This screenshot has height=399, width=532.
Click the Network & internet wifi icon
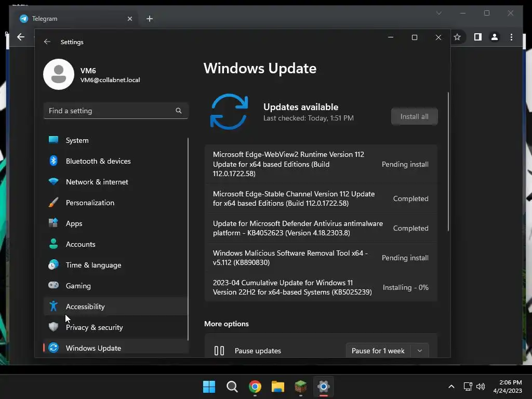point(54,181)
